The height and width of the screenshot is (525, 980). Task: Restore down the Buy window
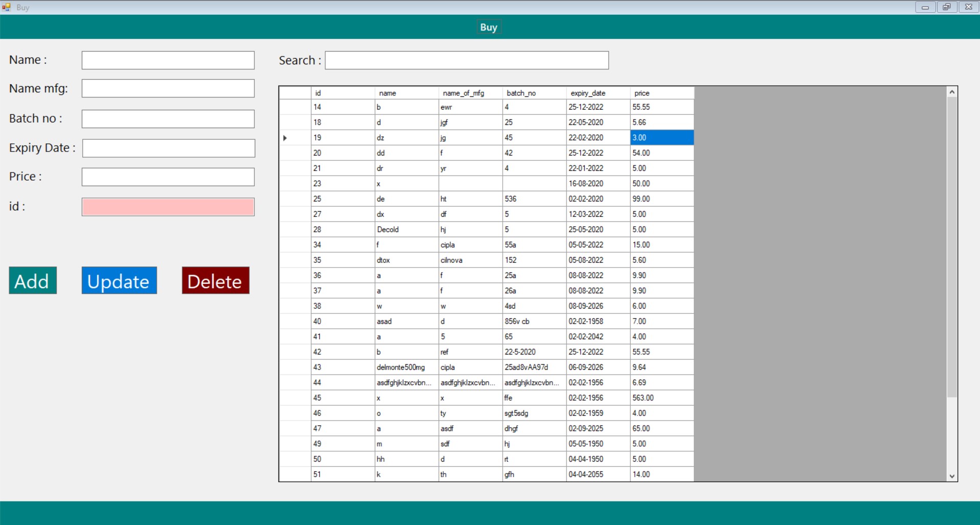[x=947, y=7]
